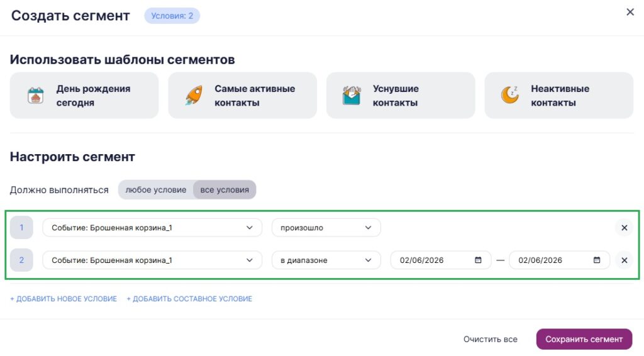
Task: Click condition number 2 badge
Action: click(x=21, y=260)
